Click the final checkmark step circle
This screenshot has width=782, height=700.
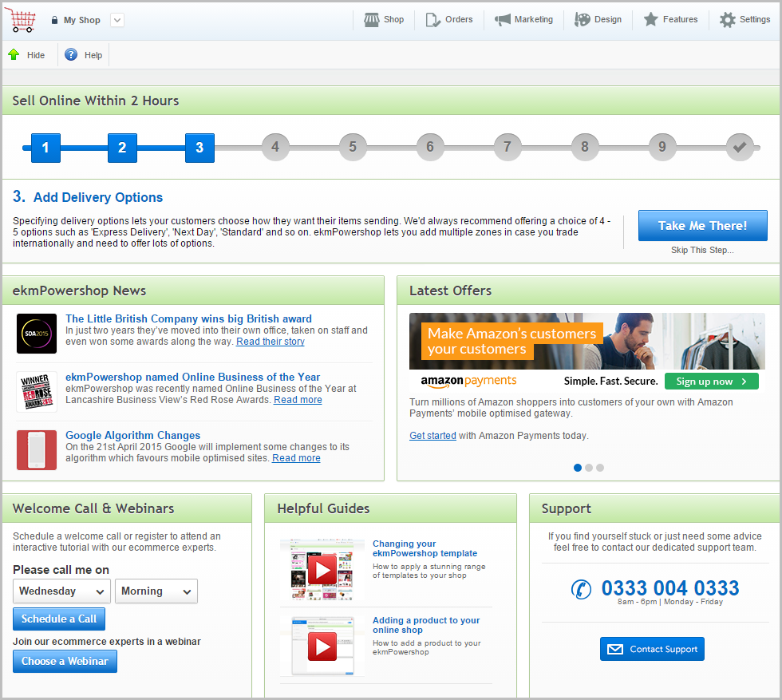[740, 147]
